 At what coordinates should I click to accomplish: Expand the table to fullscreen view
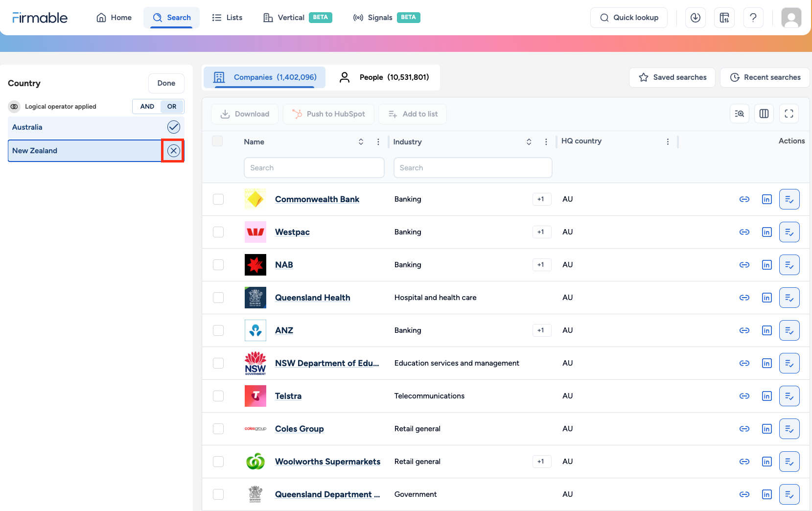(x=789, y=114)
